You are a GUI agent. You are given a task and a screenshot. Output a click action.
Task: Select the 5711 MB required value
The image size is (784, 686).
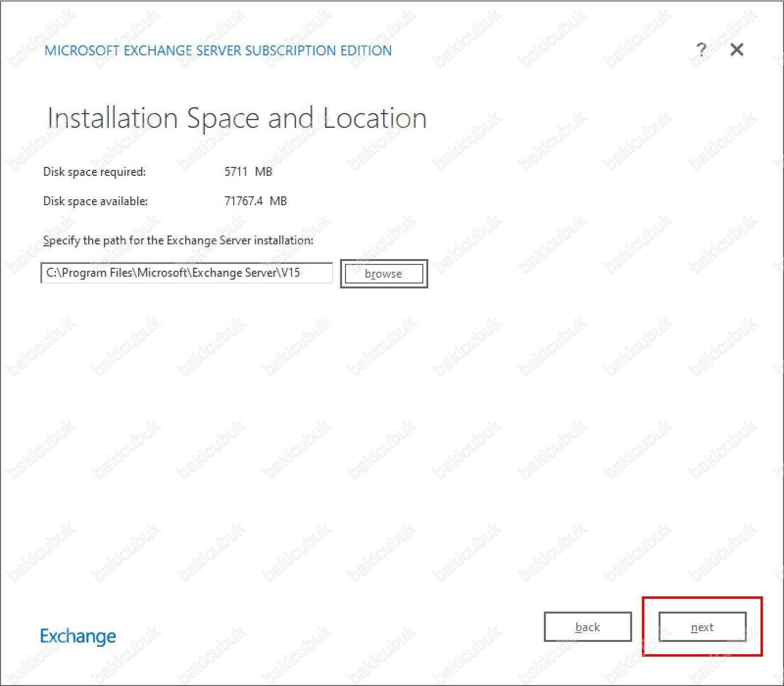248,171
